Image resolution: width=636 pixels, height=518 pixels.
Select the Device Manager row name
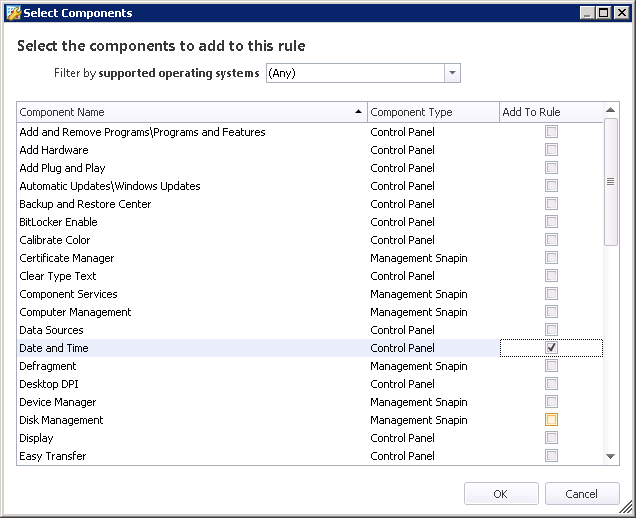(x=58, y=402)
